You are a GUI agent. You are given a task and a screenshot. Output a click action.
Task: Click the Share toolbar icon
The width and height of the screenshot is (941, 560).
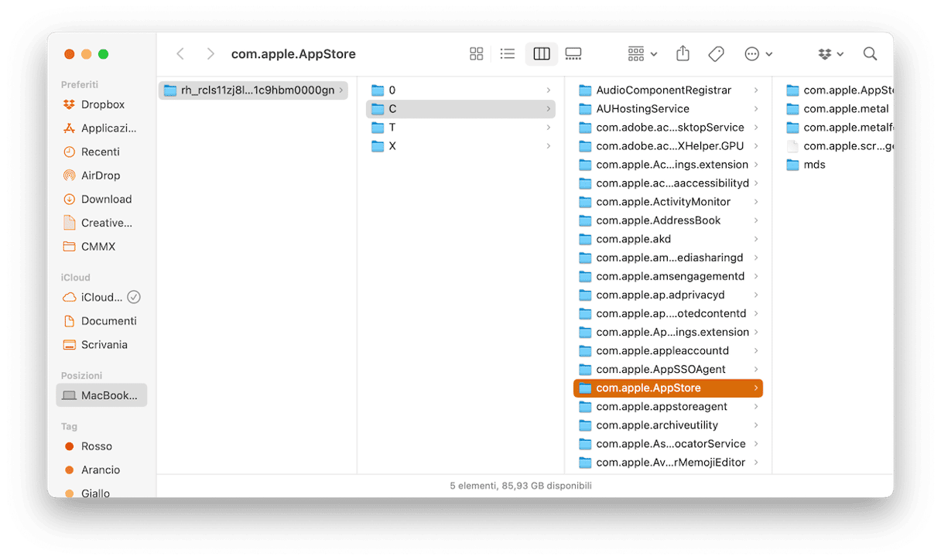[683, 53]
